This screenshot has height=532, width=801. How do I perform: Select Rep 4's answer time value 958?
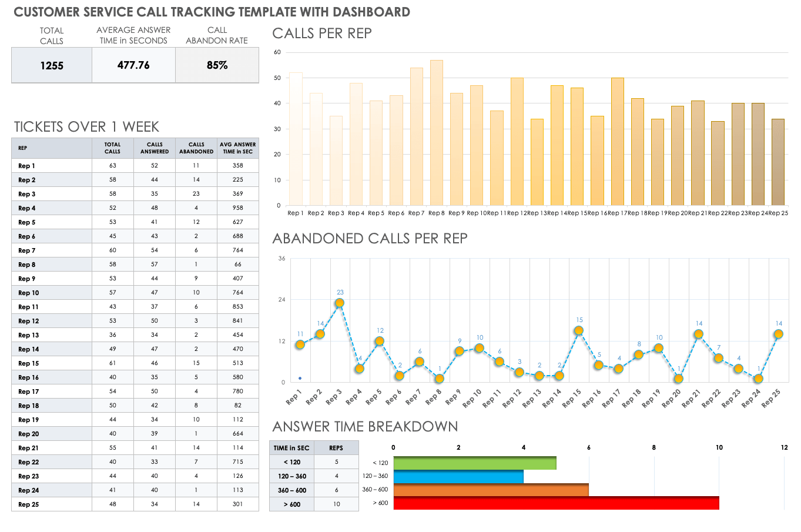pyautogui.click(x=237, y=208)
